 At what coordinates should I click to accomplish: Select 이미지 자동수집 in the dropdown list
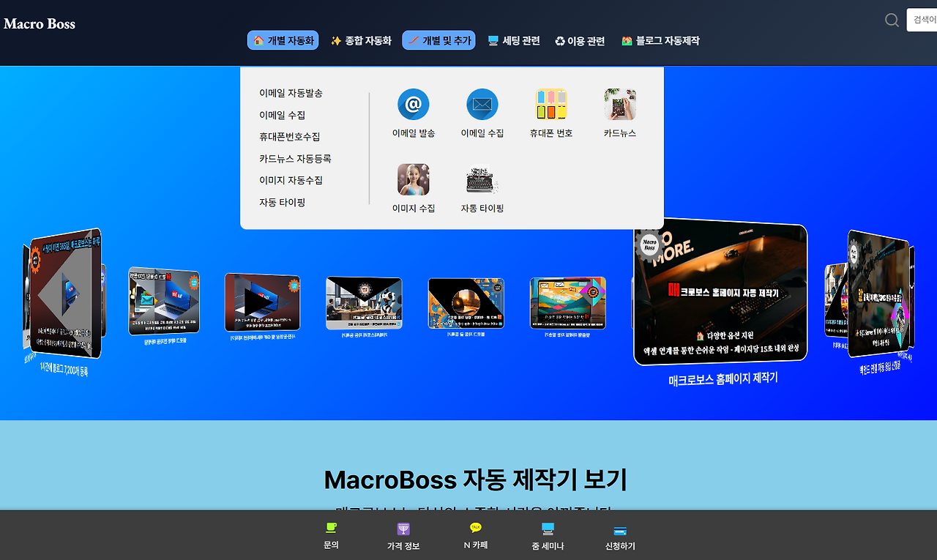pyautogui.click(x=291, y=180)
